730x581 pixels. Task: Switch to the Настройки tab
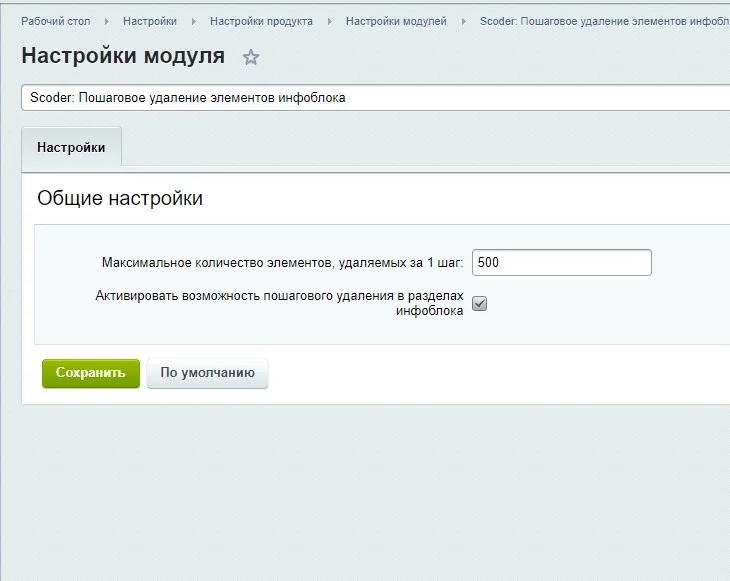[71, 148]
